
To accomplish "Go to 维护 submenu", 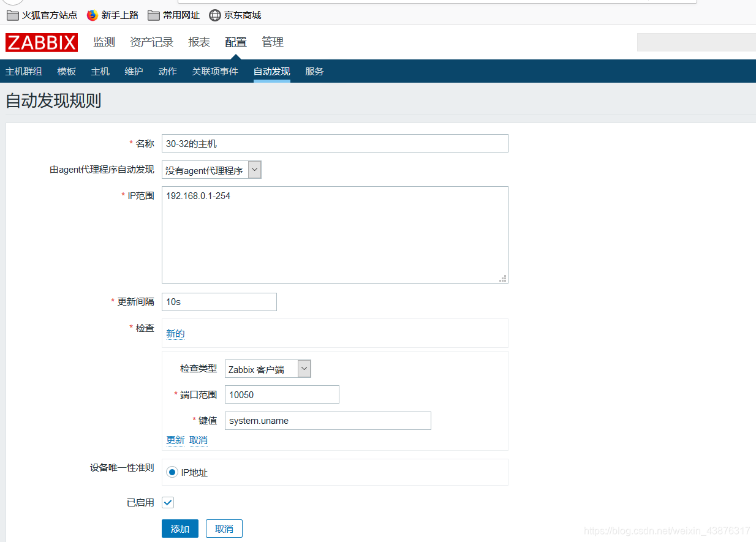I will [x=134, y=72].
